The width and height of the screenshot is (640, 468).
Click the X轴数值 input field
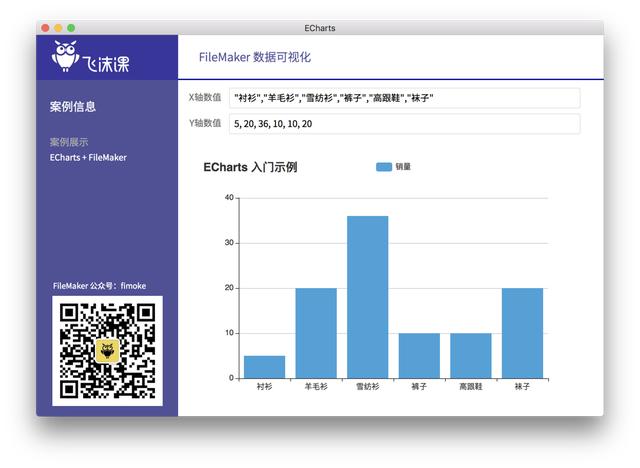404,98
